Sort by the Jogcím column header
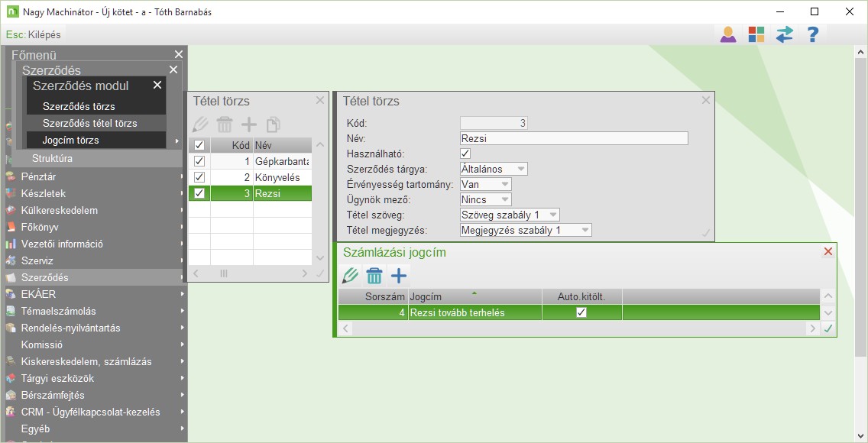Screen dimensions: 868x443 point(475,296)
